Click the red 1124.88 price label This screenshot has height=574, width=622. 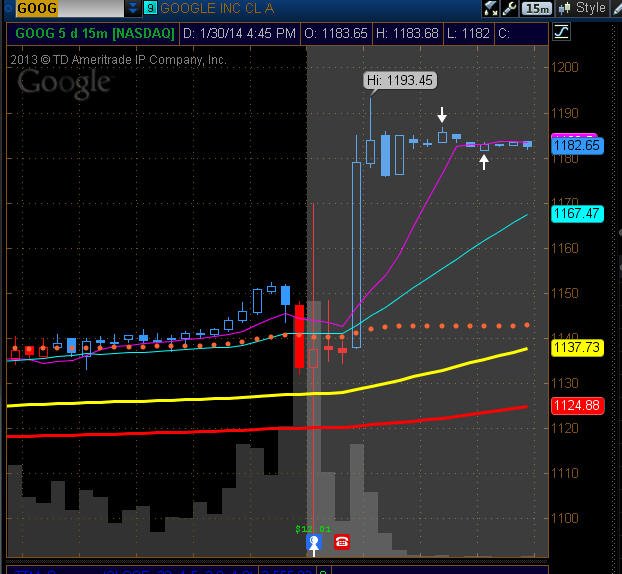pyautogui.click(x=577, y=406)
